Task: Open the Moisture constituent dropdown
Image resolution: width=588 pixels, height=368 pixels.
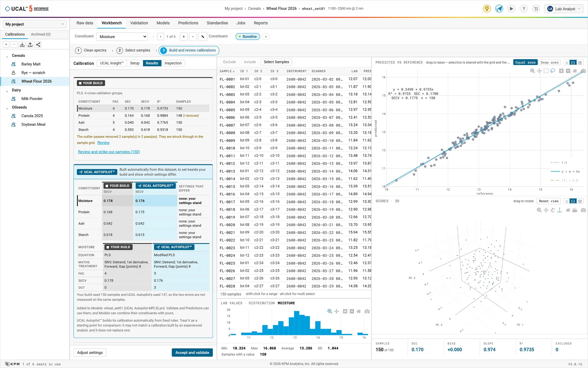Action: click(122, 37)
